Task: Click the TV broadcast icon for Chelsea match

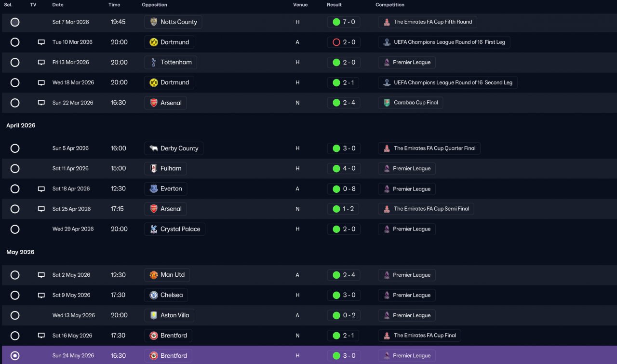Action: tap(41, 295)
